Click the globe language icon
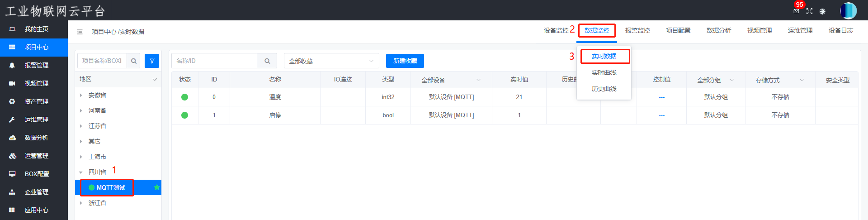868x220 pixels. coord(822,11)
